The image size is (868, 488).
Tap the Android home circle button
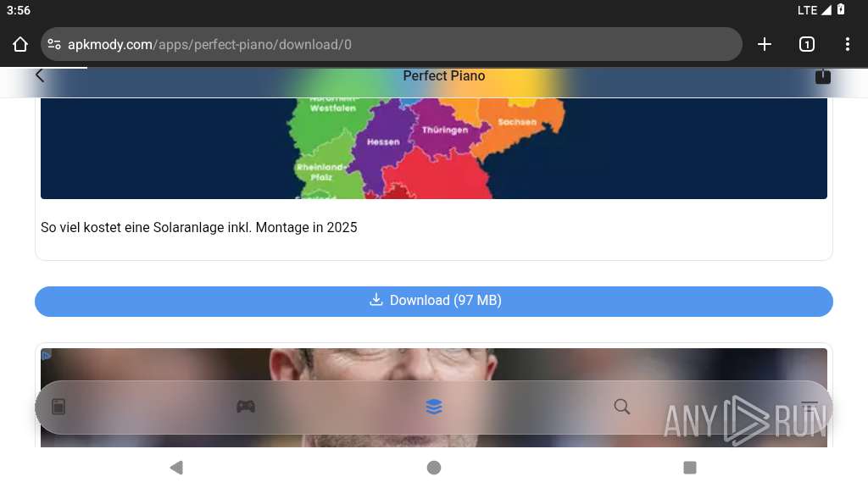[434, 468]
